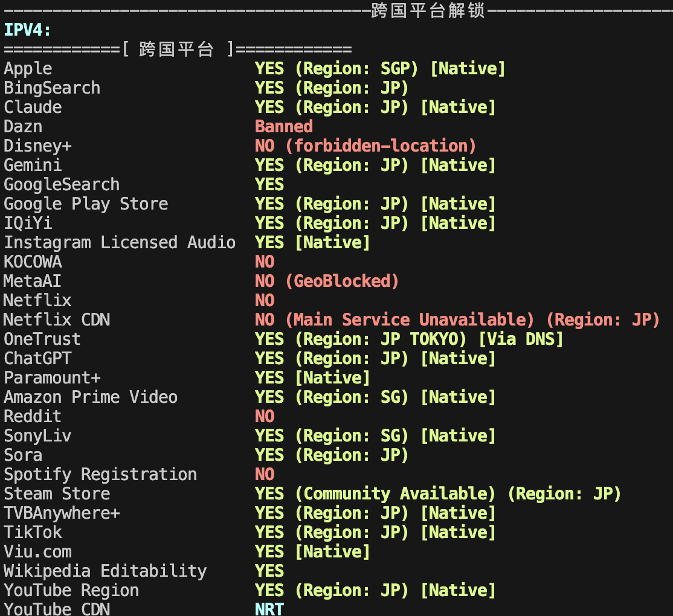673x616 pixels.
Task: Select 'Instagram Licensed Audio' label
Action: tap(120, 243)
